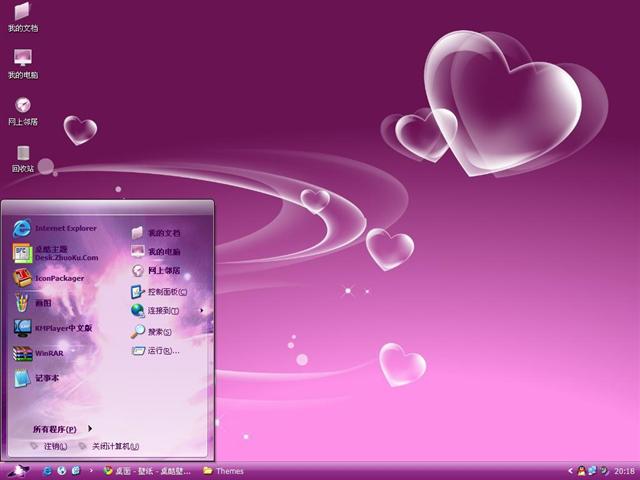
Task: Expand the quick launch overflow chevron
Action: (92, 470)
